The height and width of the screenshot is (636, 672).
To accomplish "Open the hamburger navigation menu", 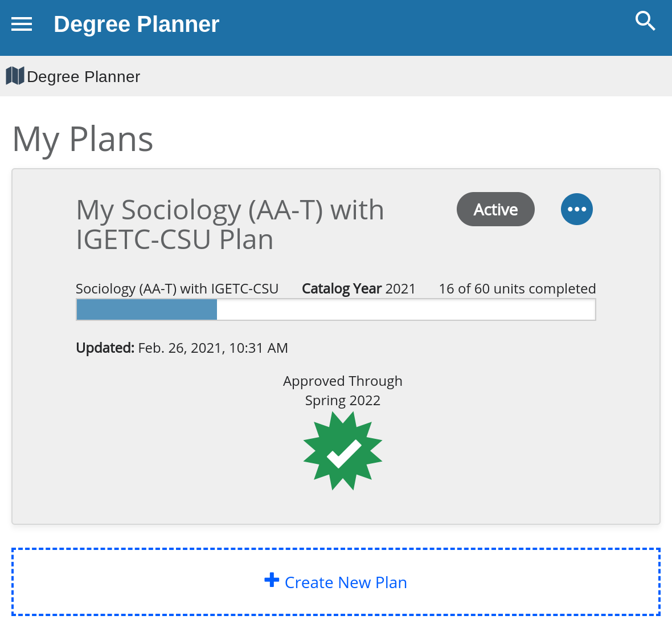I will (21, 23).
